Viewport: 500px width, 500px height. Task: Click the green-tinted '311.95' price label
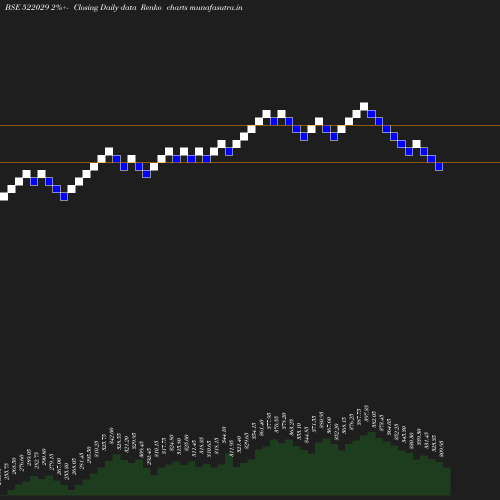[x=231, y=448]
